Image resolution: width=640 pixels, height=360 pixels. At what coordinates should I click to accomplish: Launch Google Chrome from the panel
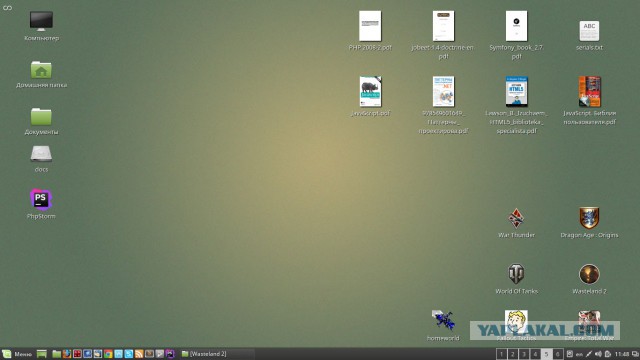click(x=108, y=354)
